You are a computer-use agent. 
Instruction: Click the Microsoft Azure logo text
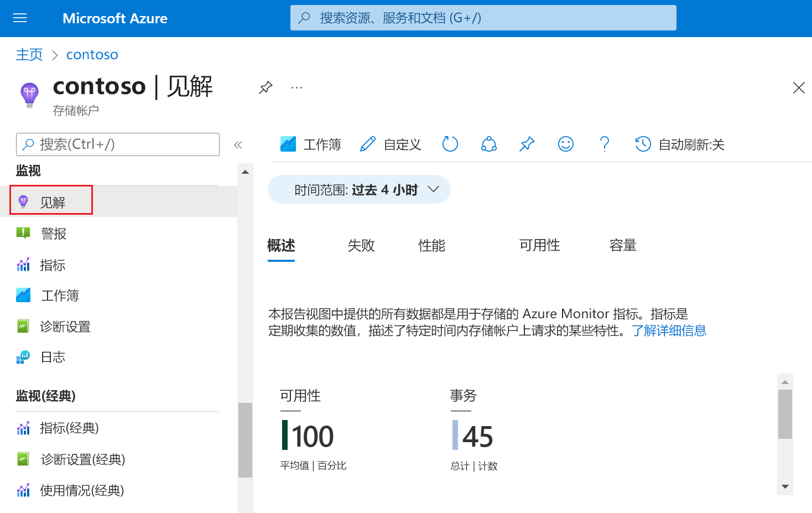pyautogui.click(x=115, y=18)
